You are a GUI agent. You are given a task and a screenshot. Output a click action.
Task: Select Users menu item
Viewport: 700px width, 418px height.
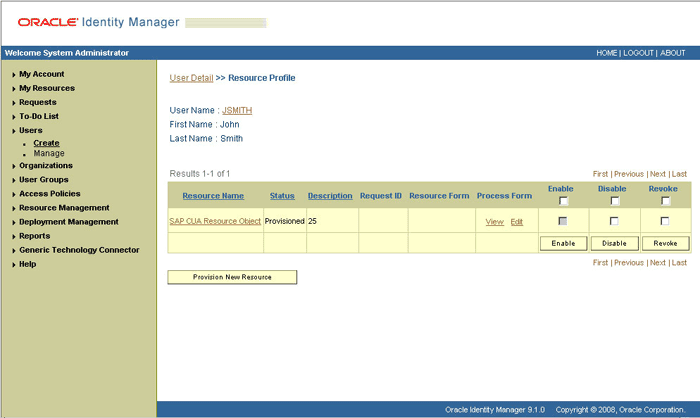[30, 130]
